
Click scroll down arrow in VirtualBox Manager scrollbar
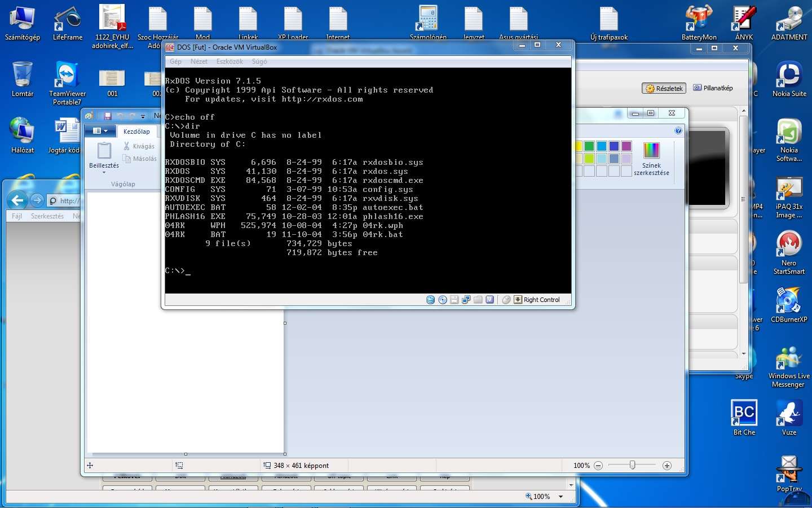click(744, 353)
